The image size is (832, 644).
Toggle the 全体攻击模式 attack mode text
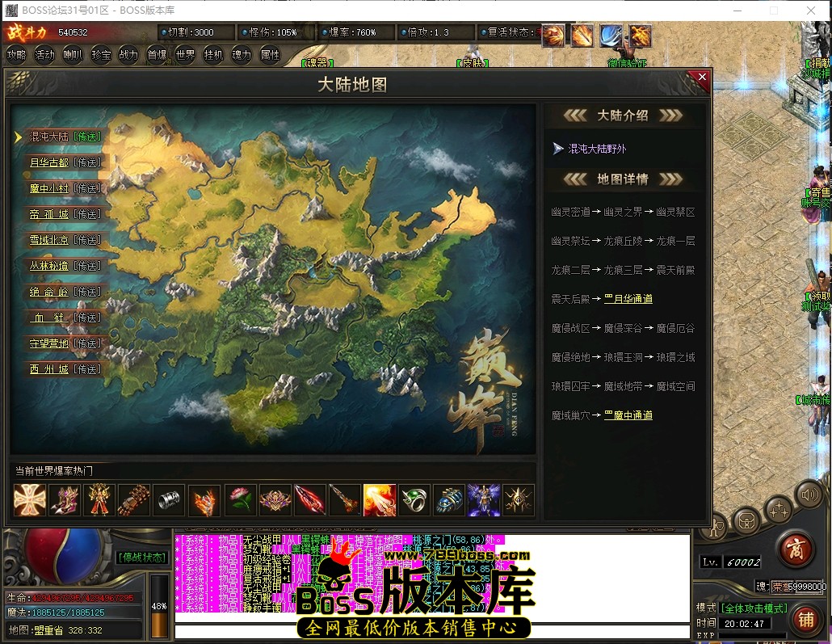(x=754, y=608)
